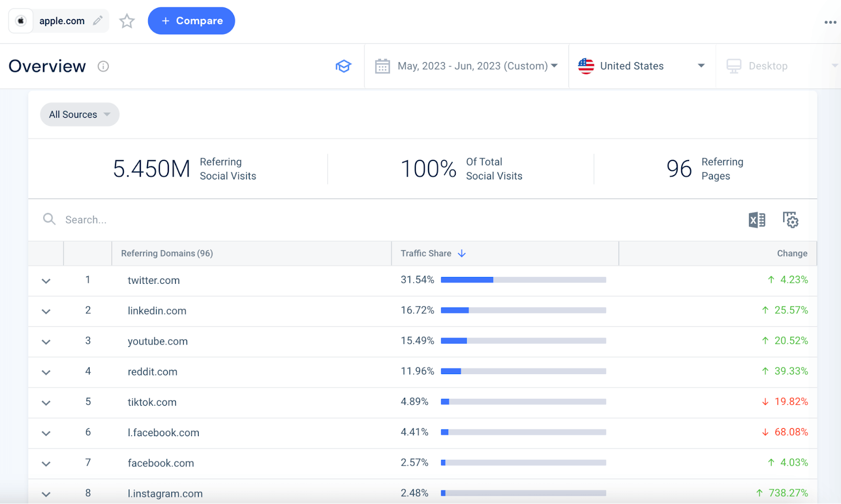Screen dimensions: 841x504
Task: Edit the apple.com domain with the pencil icon
Action: (98, 20)
